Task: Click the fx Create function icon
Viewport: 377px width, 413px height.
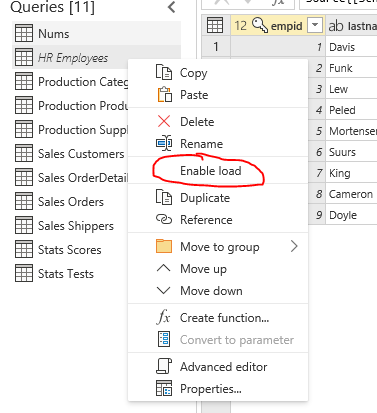Action: (x=163, y=317)
